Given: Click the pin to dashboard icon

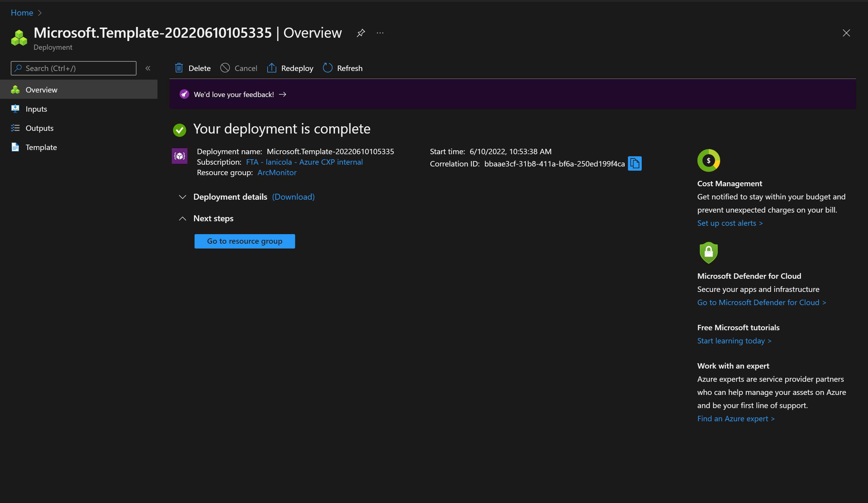Looking at the screenshot, I should [361, 33].
